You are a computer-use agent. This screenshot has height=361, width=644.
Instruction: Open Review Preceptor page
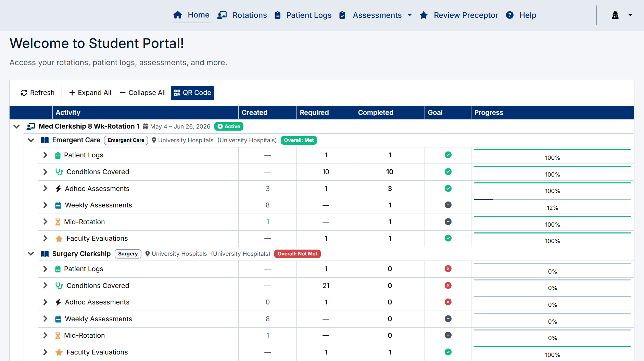coord(459,15)
